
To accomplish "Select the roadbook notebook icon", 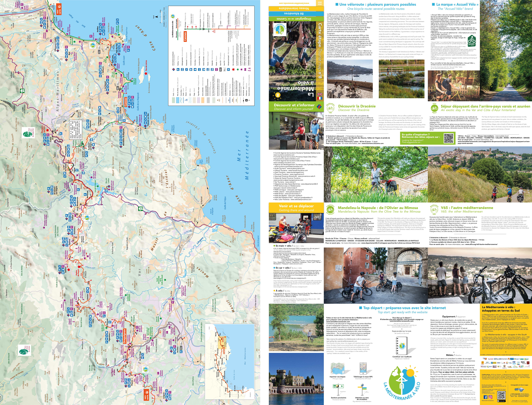I will (x=402, y=346).
